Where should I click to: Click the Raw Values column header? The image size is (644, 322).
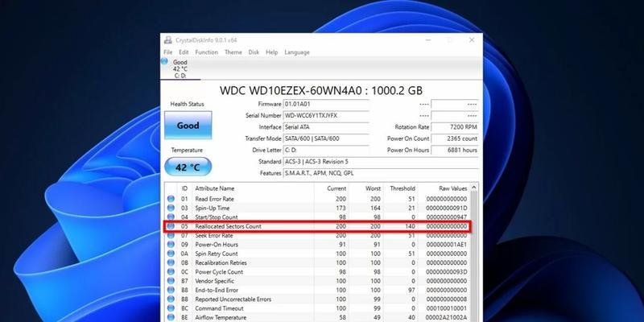444,188
